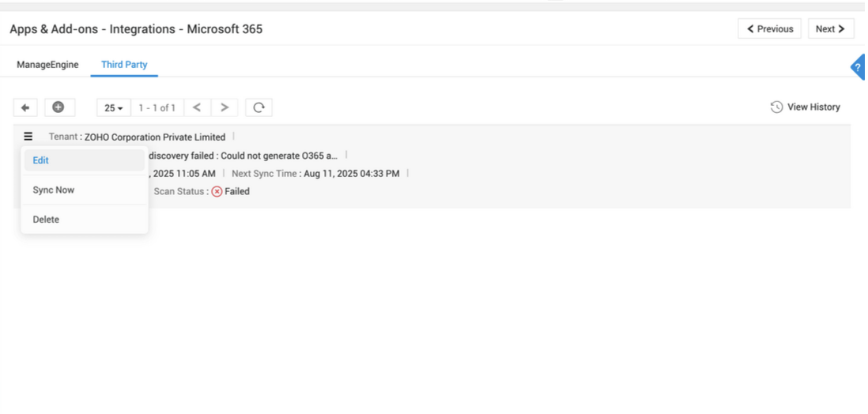Click the Previous button
The height and width of the screenshot is (414, 868).
click(769, 29)
